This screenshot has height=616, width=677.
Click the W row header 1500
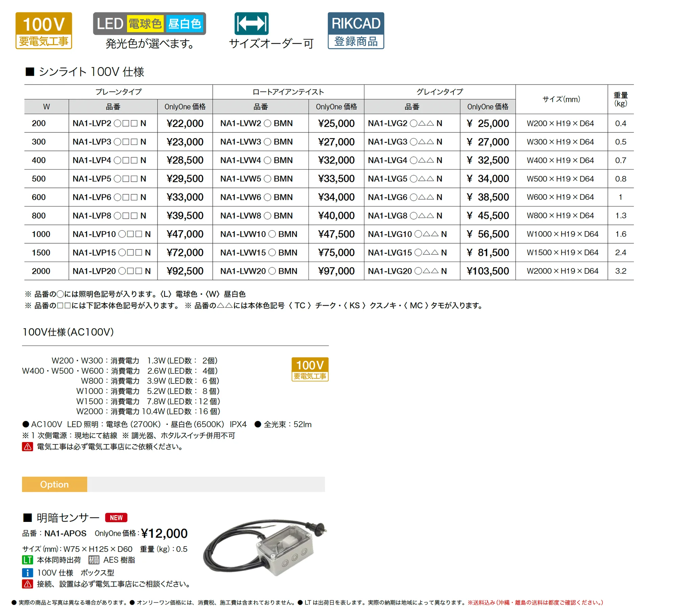click(41, 252)
